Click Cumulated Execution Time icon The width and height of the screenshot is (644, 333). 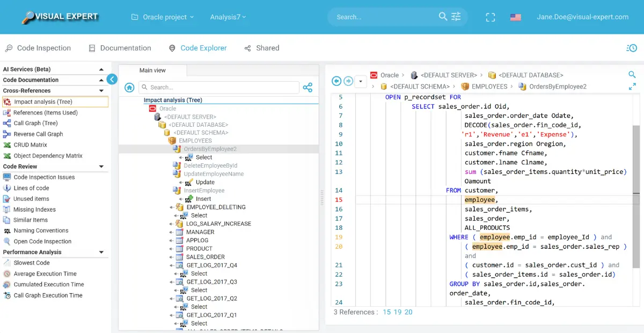coord(7,284)
